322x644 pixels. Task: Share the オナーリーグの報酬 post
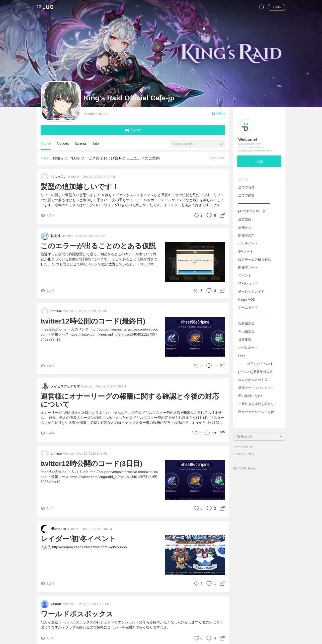pyautogui.click(x=222, y=433)
